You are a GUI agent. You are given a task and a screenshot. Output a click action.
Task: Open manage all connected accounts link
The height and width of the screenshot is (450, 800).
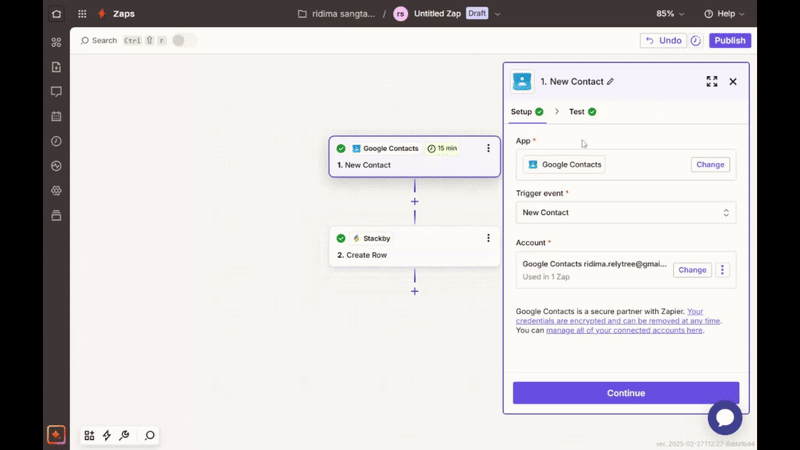point(624,330)
